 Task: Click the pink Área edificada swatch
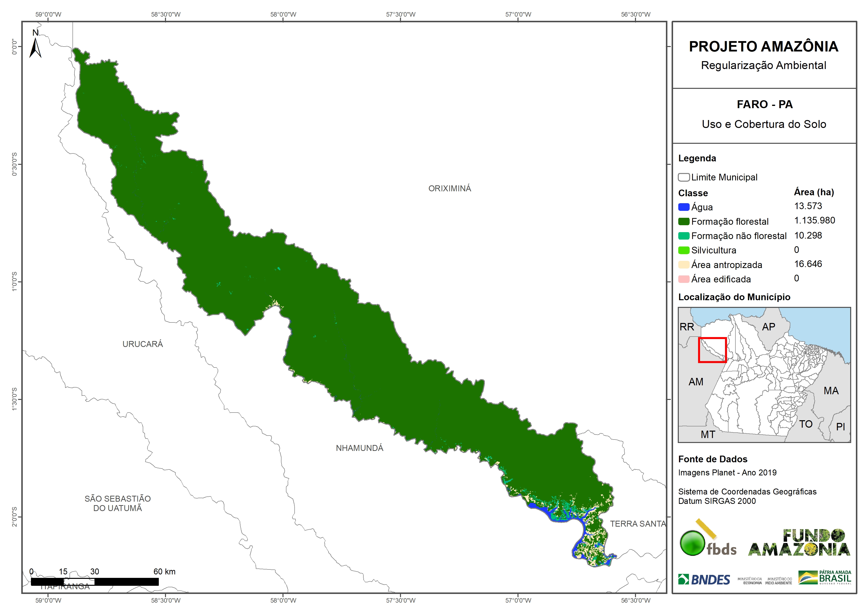[x=683, y=279]
